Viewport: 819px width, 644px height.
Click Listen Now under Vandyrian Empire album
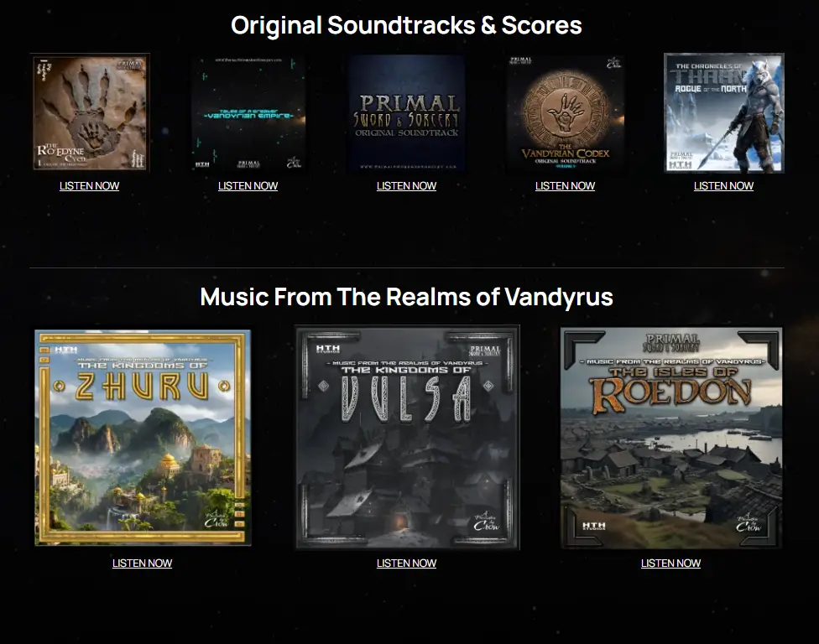248,186
